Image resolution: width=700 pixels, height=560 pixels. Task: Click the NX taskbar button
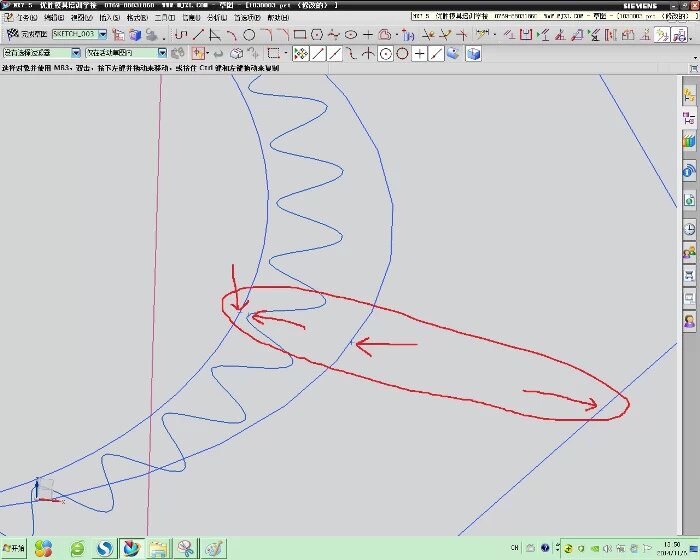pos(132,547)
